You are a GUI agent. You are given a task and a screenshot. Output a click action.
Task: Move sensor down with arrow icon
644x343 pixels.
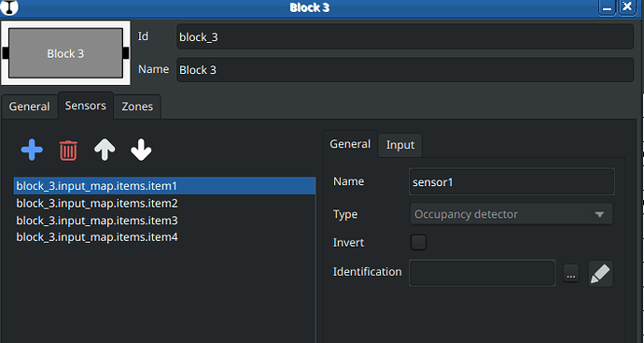click(x=141, y=150)
